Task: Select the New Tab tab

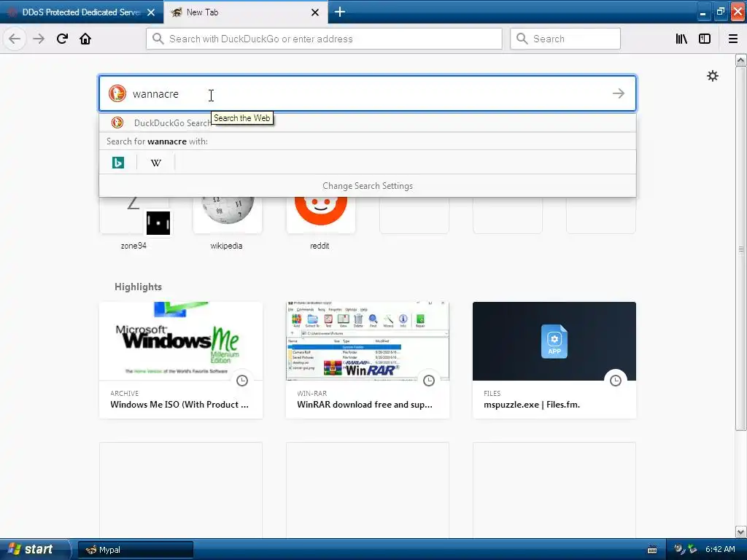Action: tap(246, 12)
